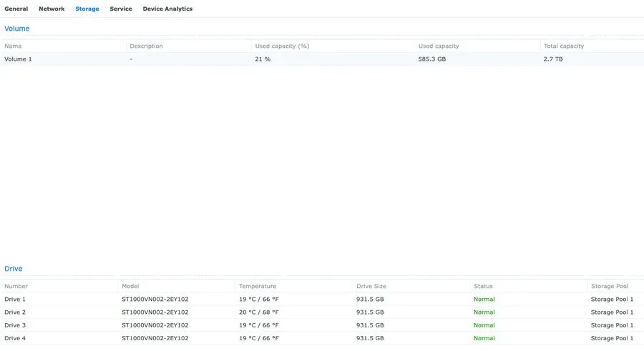Click the Volume section heading
This screenshot has height=351, width=644.
[17, 29]
